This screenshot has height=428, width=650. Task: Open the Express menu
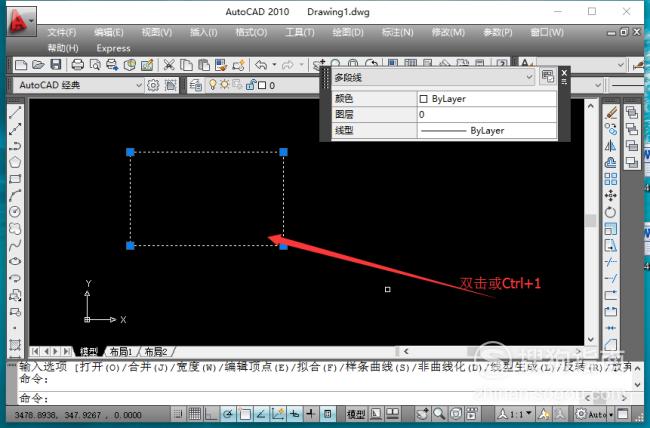click(x=113, y=49)
